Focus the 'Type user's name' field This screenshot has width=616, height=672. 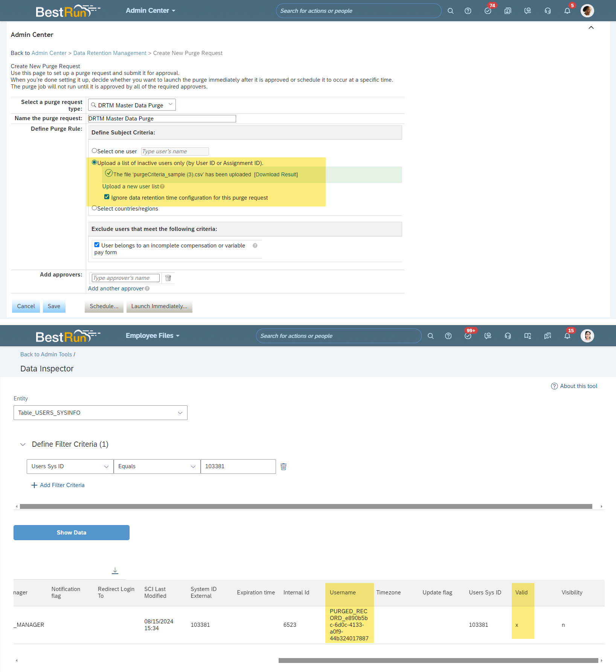click(x=175, y=151)
